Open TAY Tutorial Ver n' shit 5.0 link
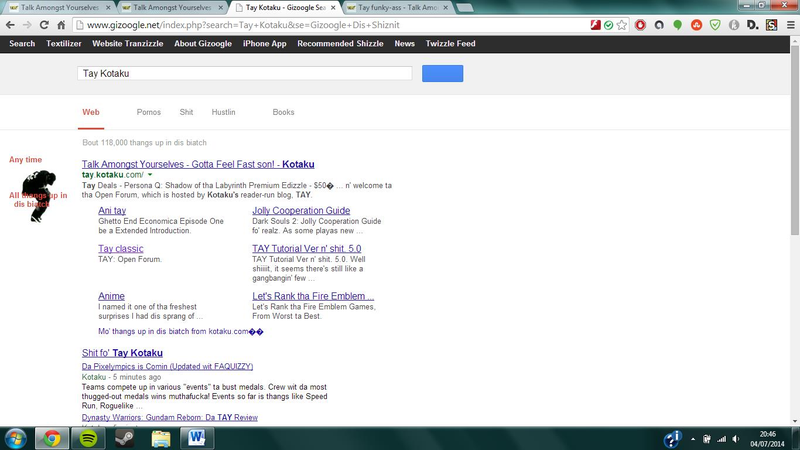800x450 pixels. 307,249
